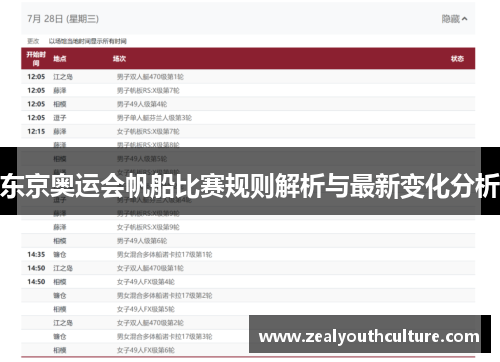Select event 男女混合多体船诺卡拉17级第1轮
Viewport: 500px width, 362px height.
(x=164, y=254)
